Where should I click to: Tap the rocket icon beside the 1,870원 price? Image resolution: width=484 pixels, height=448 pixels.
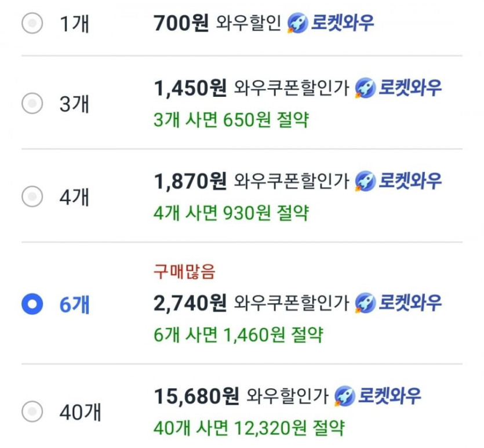click(x=365, y=181)
